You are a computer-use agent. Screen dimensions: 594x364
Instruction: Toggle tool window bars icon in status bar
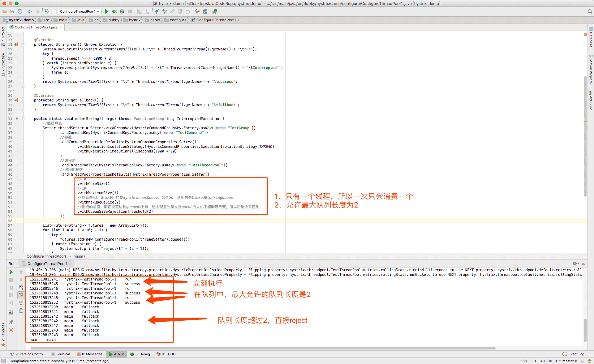click(4, 361)
